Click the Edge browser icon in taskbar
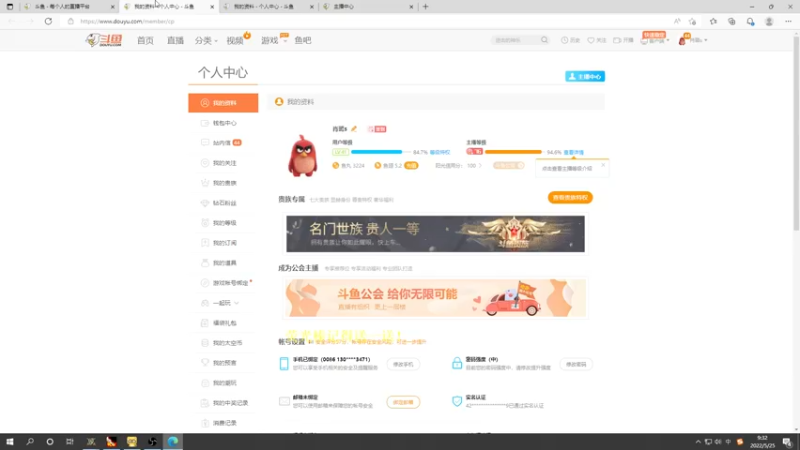 173,442
